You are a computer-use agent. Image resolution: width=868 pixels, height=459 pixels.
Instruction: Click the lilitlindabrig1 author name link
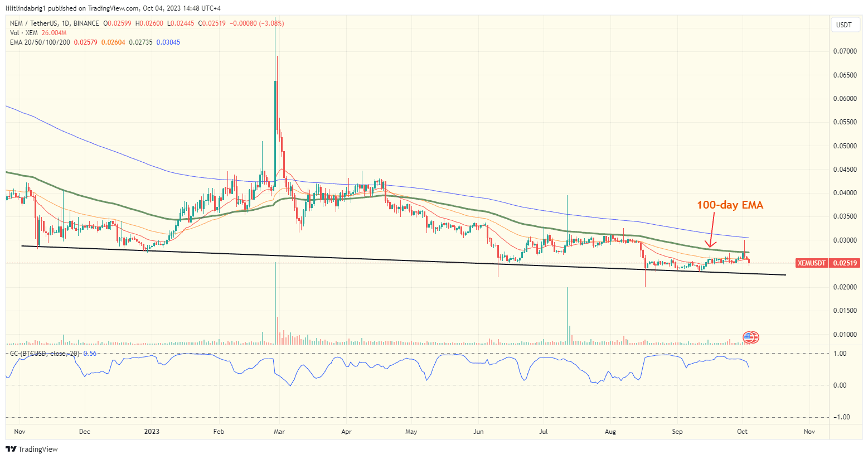(x=27, y=8)
